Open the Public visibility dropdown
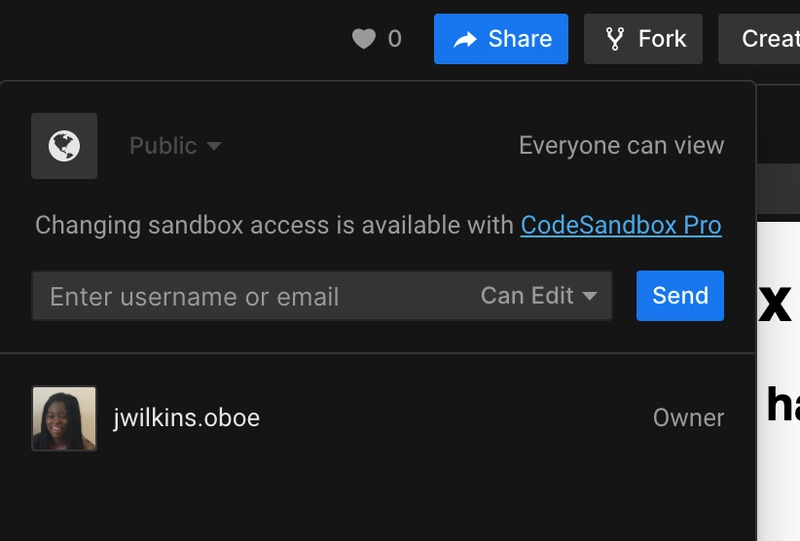800x541 pixels. tap(175, 146)
